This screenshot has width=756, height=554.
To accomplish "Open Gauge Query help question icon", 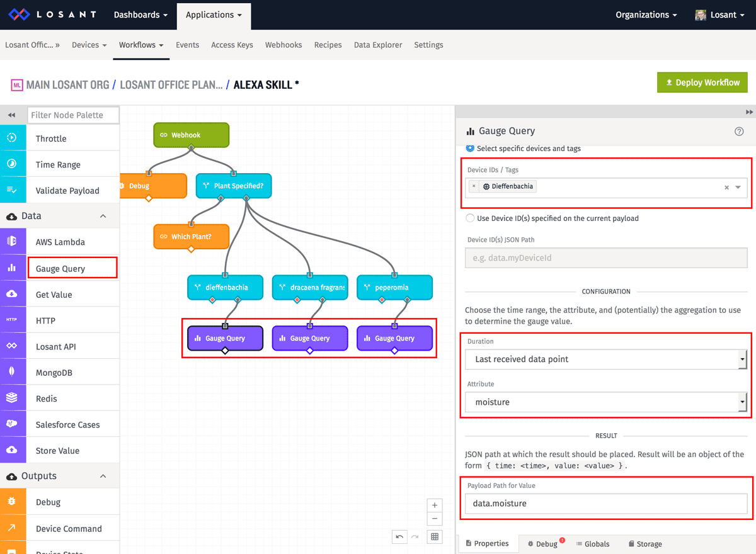I will coord(739,131).
